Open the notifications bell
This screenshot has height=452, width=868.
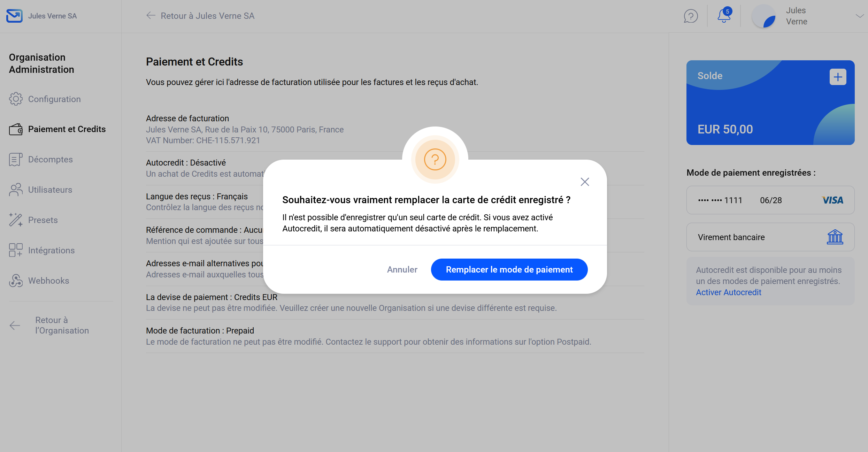click(724, 16)
